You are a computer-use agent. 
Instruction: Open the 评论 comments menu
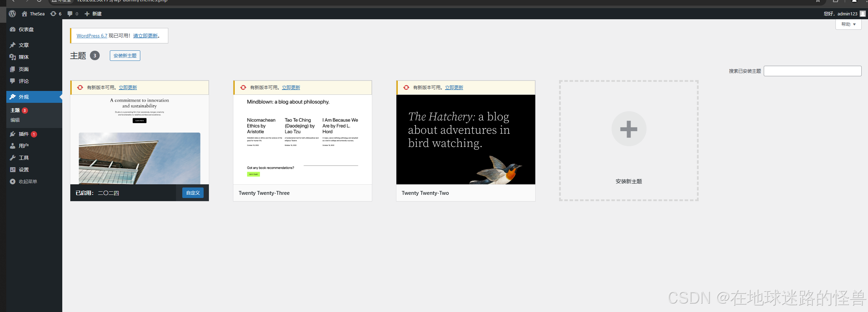[34, 81]
